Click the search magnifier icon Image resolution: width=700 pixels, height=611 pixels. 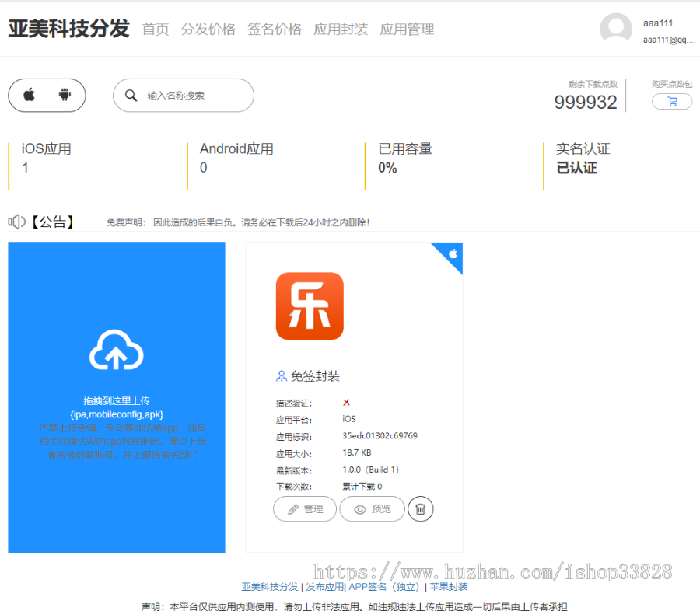pyautogui.click(x=131, y=96)
